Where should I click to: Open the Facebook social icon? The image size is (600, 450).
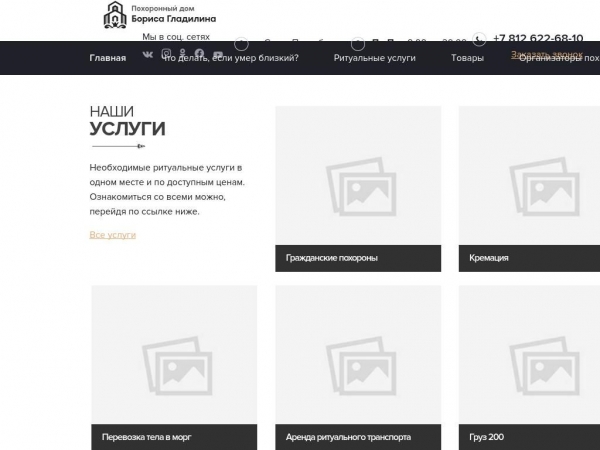point(199,53)
